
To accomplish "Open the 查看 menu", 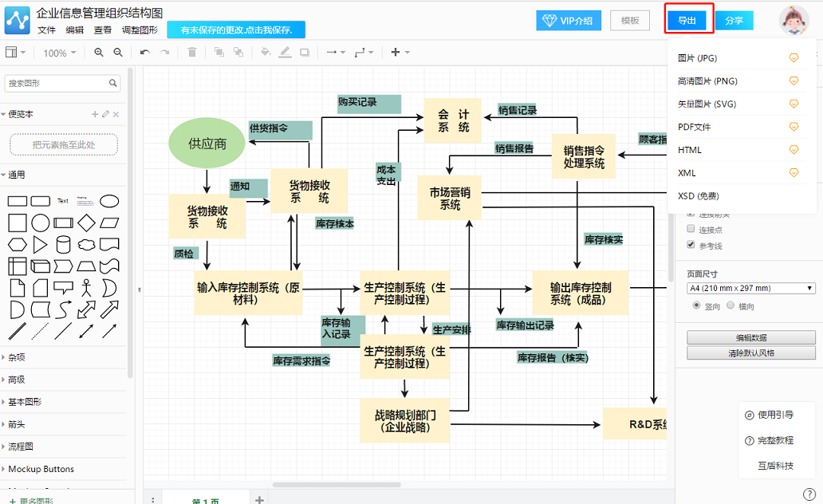I will (102, 30).
